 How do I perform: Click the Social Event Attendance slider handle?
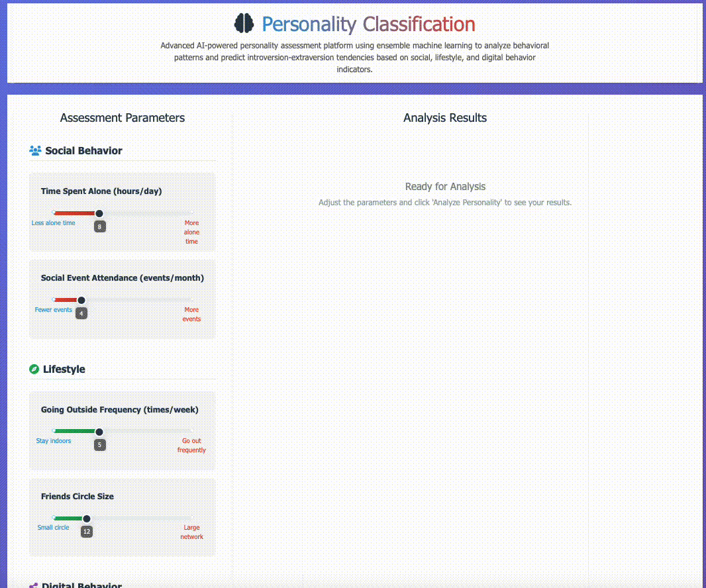coord(81,300)
